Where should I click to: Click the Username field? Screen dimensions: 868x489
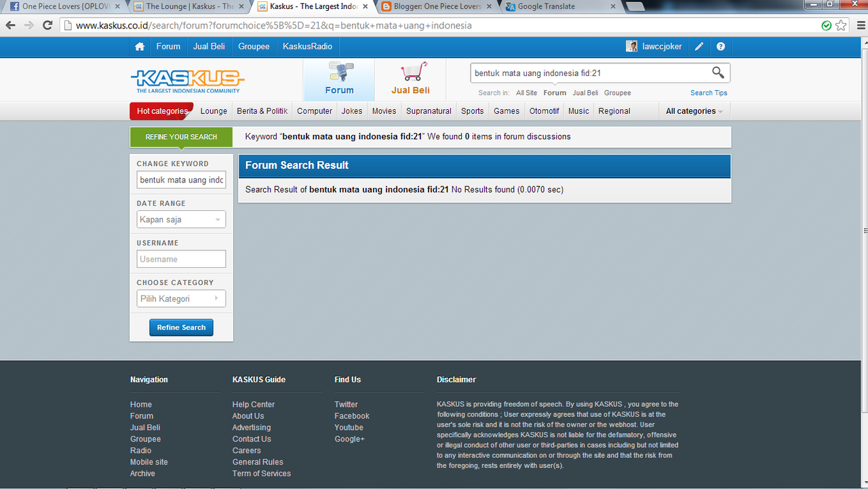pos(181,259)
